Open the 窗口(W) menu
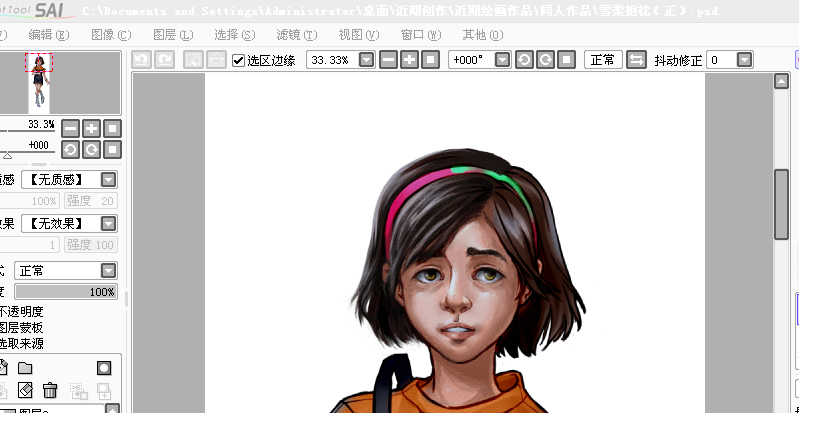The width and height of the screenshot is (829, 446). click(x=421, y=35)
